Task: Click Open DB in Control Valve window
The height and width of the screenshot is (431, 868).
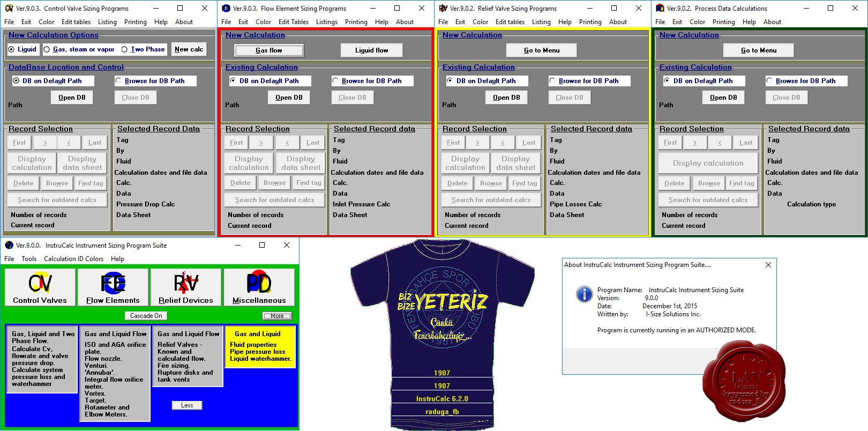Action: 72,98
